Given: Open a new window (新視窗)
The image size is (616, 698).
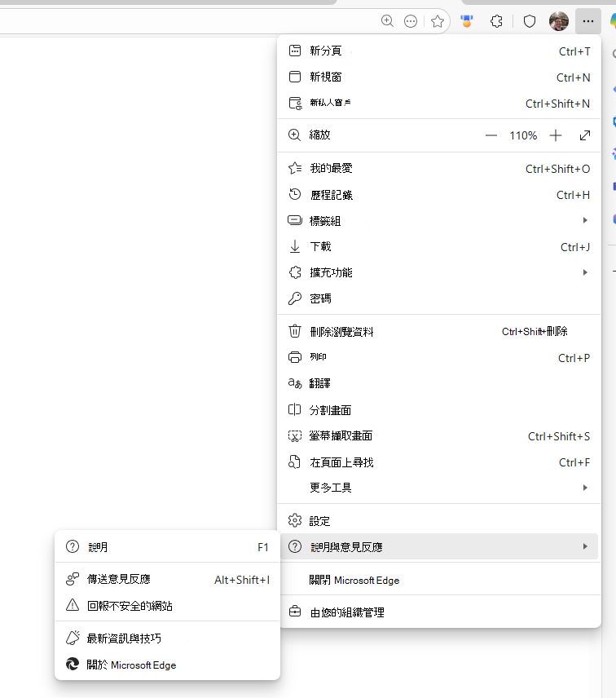Looking at the screenshot, I should click(439, 77).
